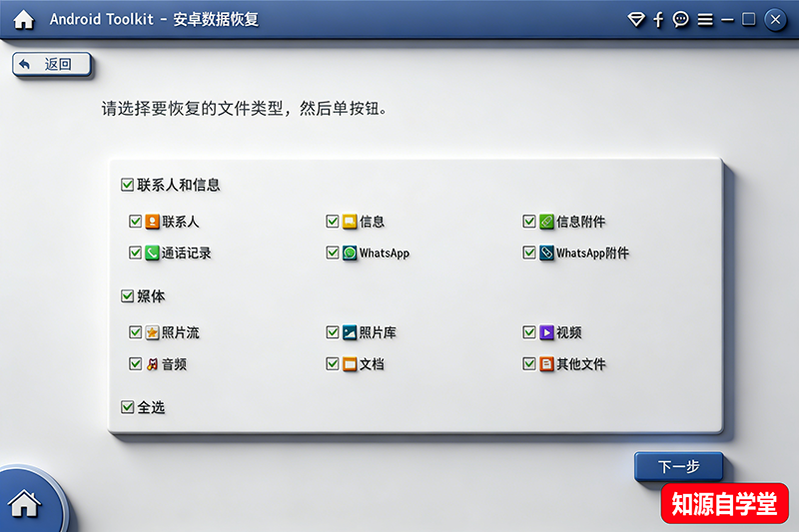
Task: Uncheck the 照片流 checkbox
Action: click(135, 332)
